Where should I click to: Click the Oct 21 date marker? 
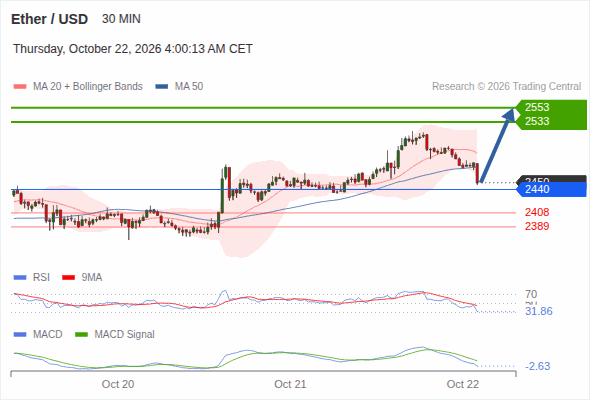click(290, 384)
